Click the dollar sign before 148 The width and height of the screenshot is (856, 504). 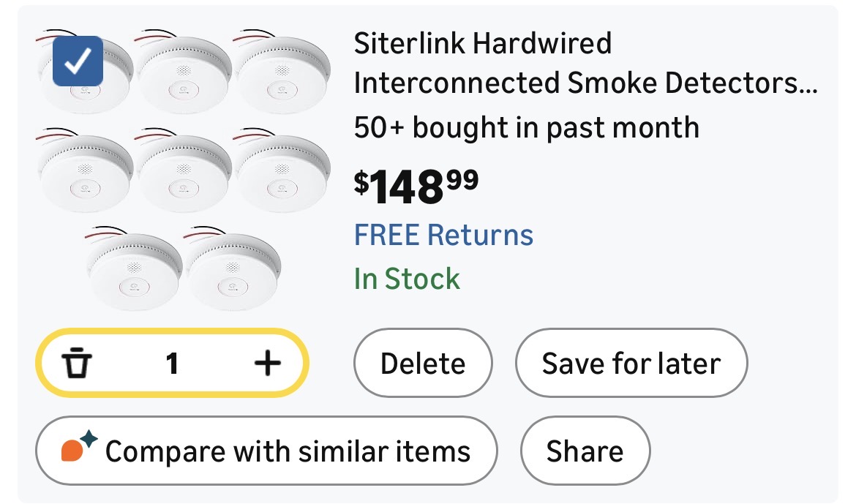[x=361, y=181]
